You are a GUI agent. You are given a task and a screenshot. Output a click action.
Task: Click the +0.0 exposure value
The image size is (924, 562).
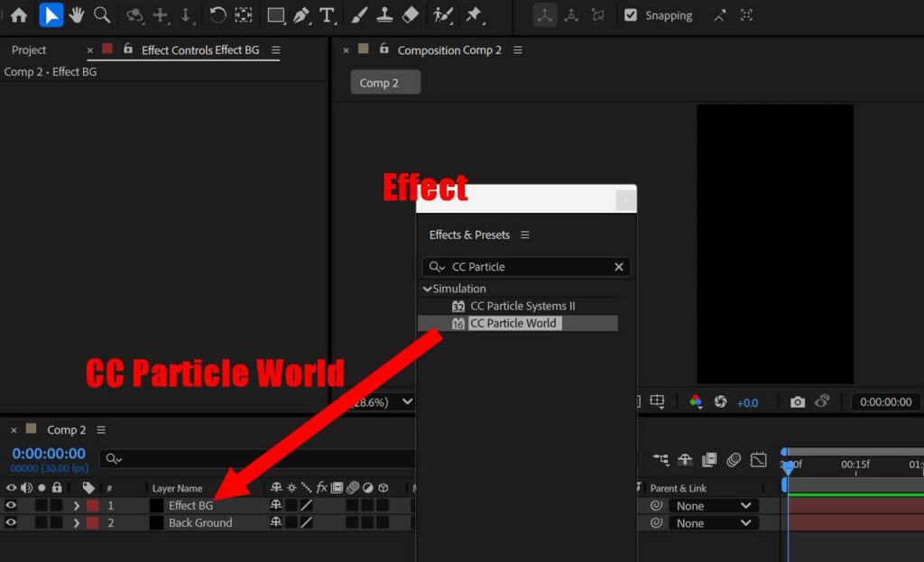click(747, 403)
